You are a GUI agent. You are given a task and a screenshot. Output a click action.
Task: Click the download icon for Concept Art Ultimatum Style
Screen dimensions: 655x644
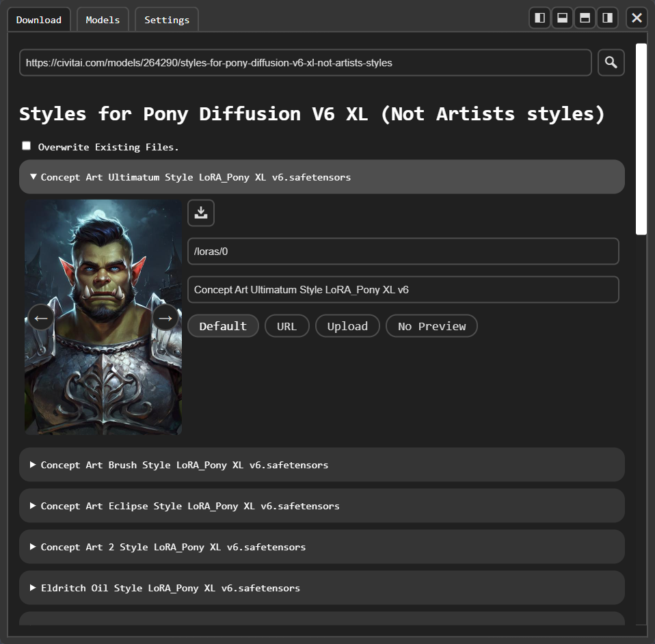(x=200, y=213)
